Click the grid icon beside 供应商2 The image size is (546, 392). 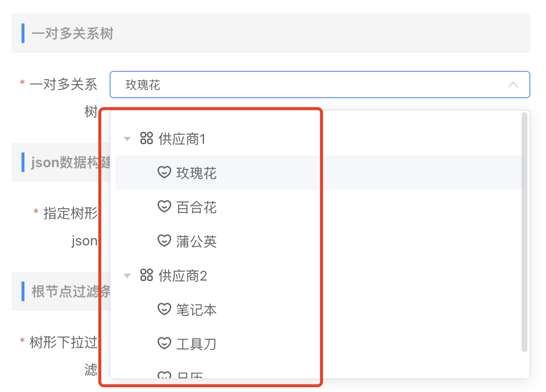147,275
